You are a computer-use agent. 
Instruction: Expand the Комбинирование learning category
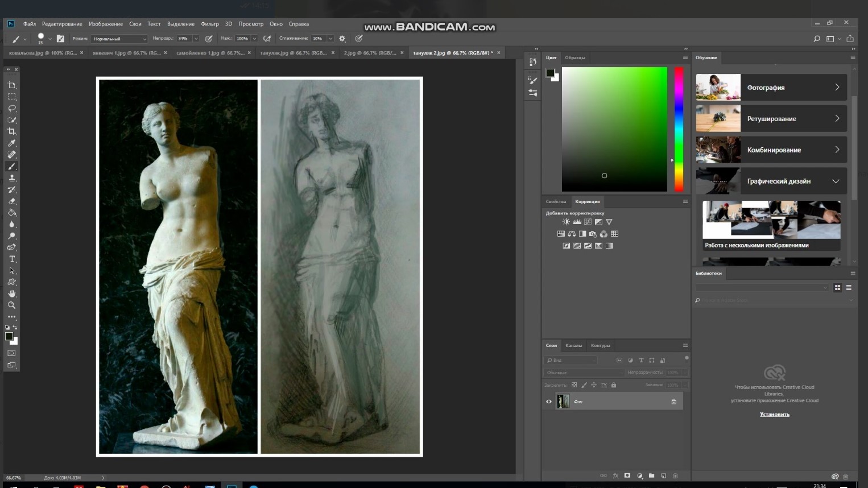click(771, 150)
